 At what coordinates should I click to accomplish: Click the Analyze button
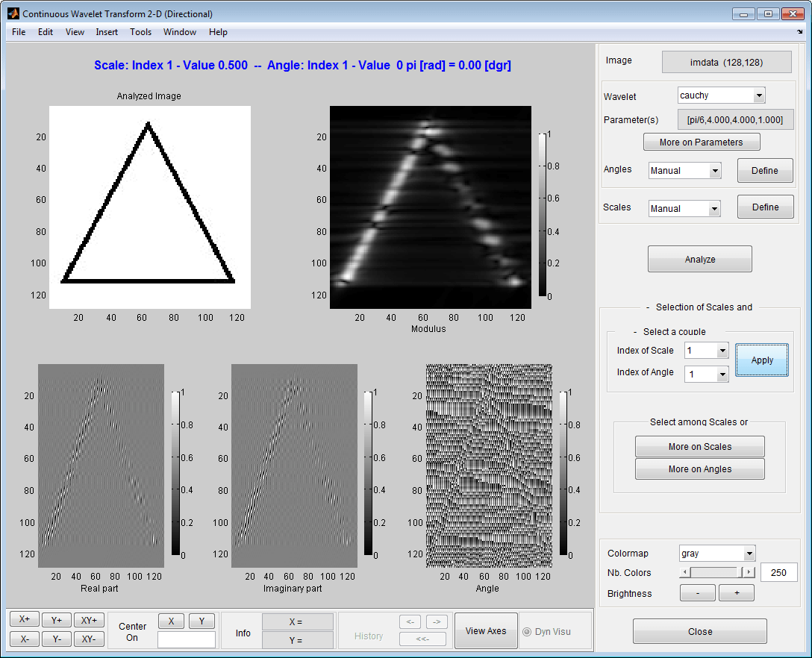(x=699, y=260)
